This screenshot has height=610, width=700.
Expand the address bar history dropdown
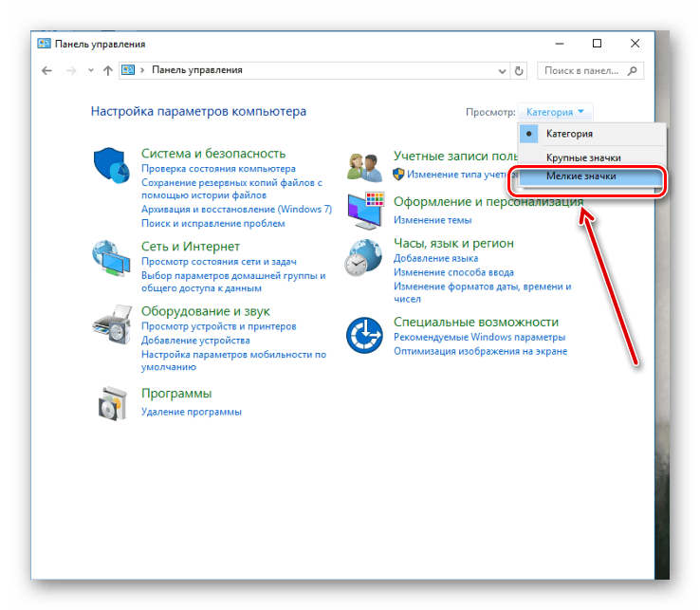[502, 71]
